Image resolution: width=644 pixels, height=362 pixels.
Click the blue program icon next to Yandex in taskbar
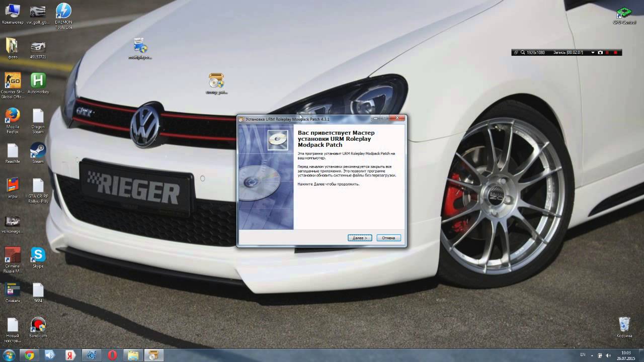click(x=92, y=355)
